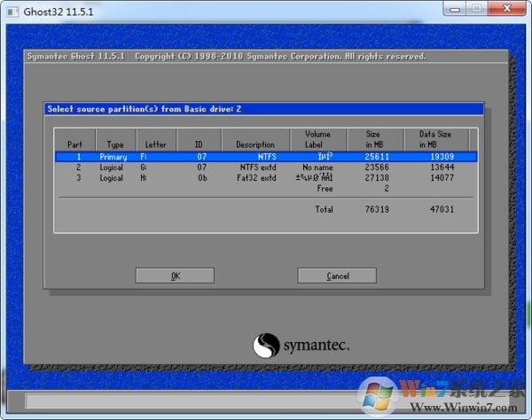Click the Volume Label column header
532x420 pixels.
(317, 139)
